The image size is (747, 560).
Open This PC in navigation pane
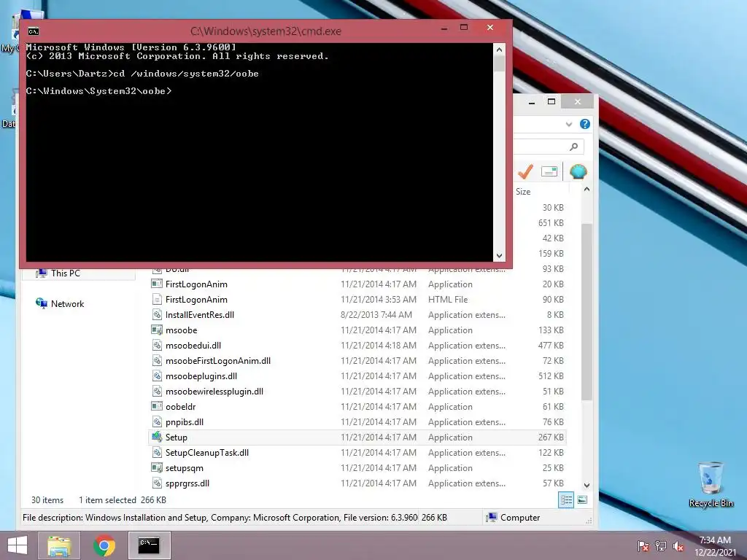(x=65, y=273)
